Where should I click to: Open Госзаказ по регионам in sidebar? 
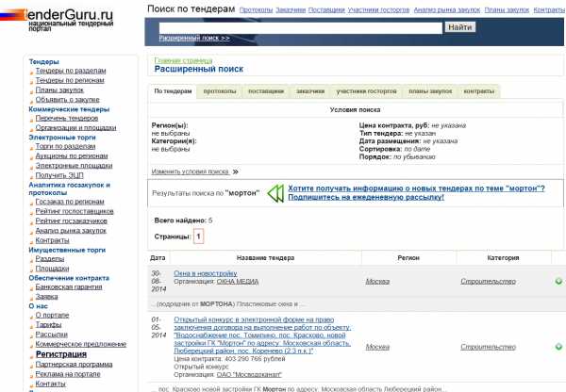(x=70, y=202)
